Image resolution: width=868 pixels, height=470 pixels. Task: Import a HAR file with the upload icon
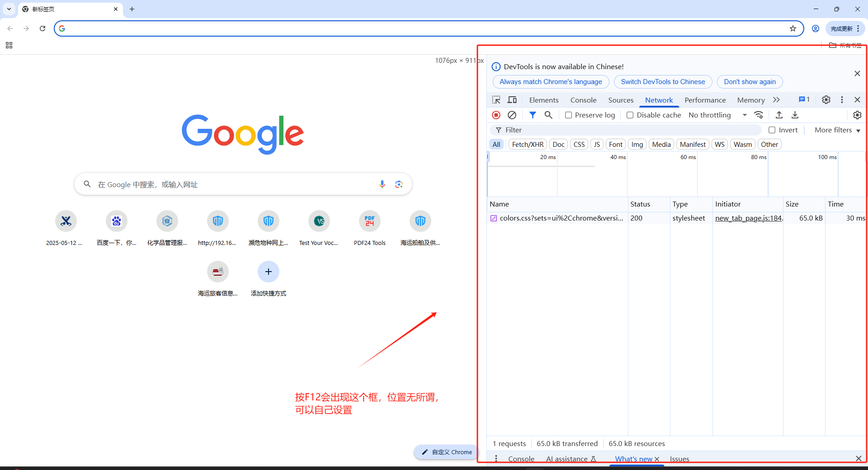pyautogui.click(x=779, y=115)
